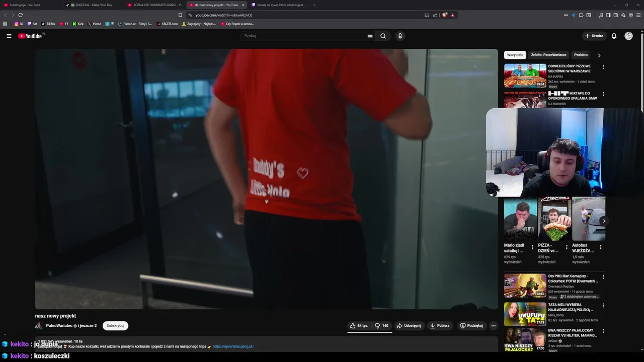
Task: Like the video with 84 tys. thumbs up
Action: pos(359,326)
